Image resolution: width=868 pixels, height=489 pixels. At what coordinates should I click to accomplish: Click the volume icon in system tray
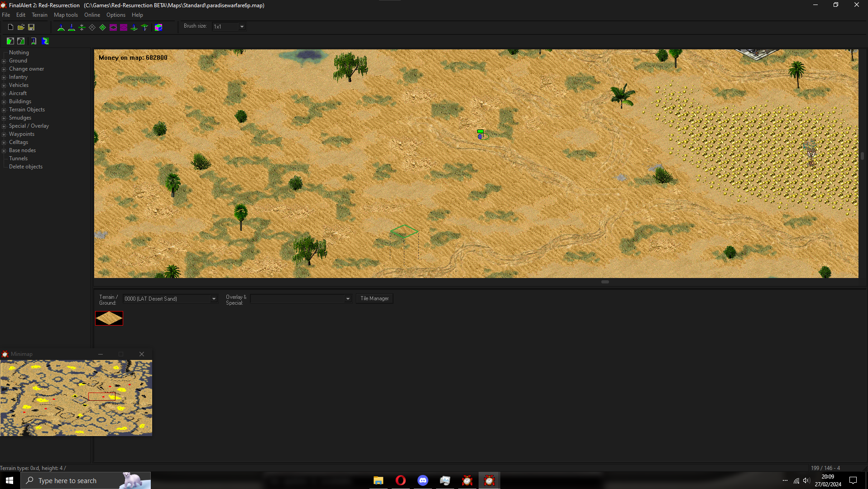click(x=806, y=481)
